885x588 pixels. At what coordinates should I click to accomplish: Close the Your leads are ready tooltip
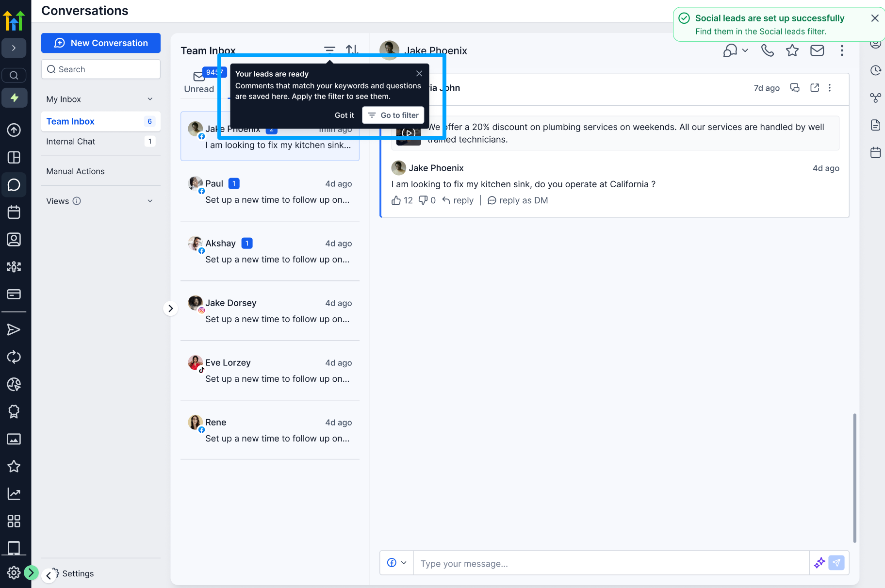point(419,73)
